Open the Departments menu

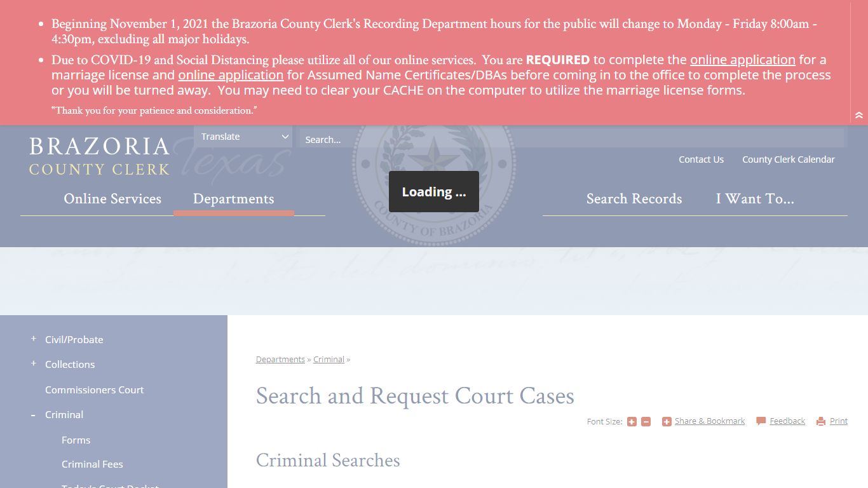click(234, 199)
